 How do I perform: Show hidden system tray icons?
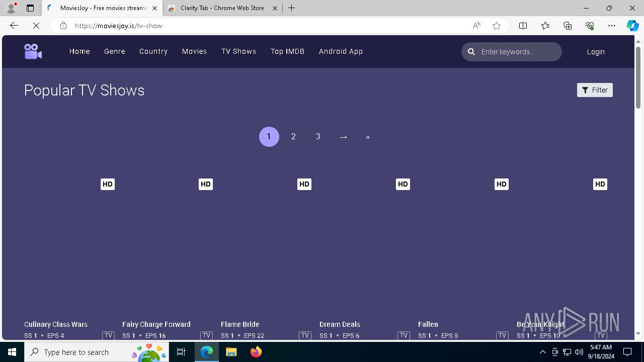(542, 352)
